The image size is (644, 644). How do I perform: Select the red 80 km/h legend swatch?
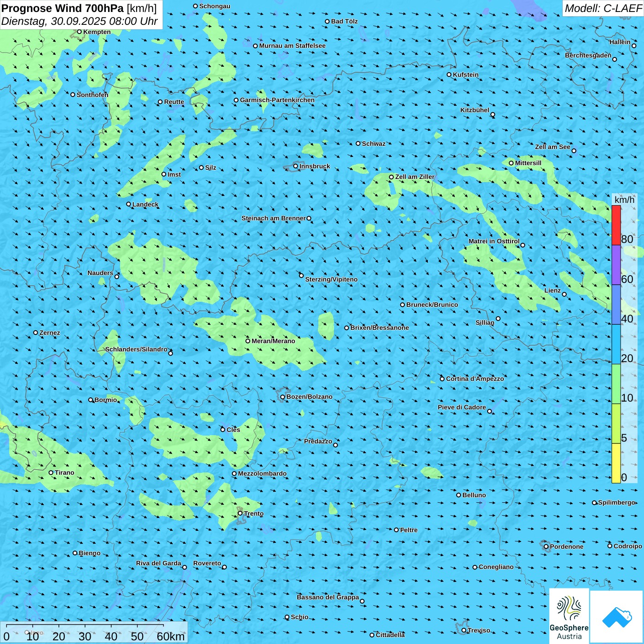pyautogui.click(x=616, y=225)
